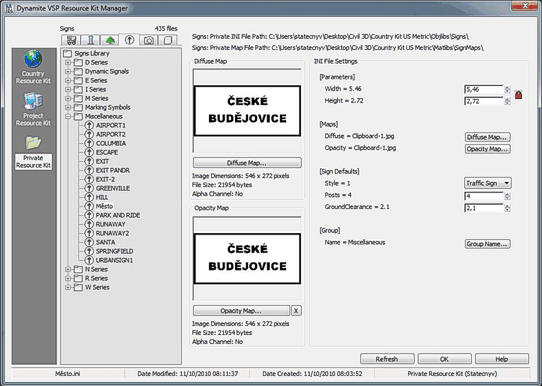The image size is (542, 386).
Task: Open the Country Resource Kit
Action: [x=33, y=67]
